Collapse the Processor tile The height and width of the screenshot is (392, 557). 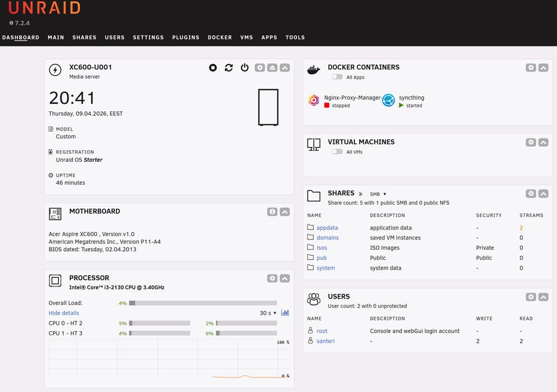[x=284, y=278]
